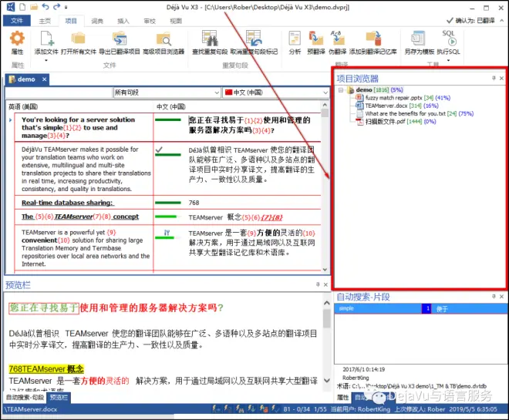
Task: Collapse the demo project tree node
Action: click(341, 90)
